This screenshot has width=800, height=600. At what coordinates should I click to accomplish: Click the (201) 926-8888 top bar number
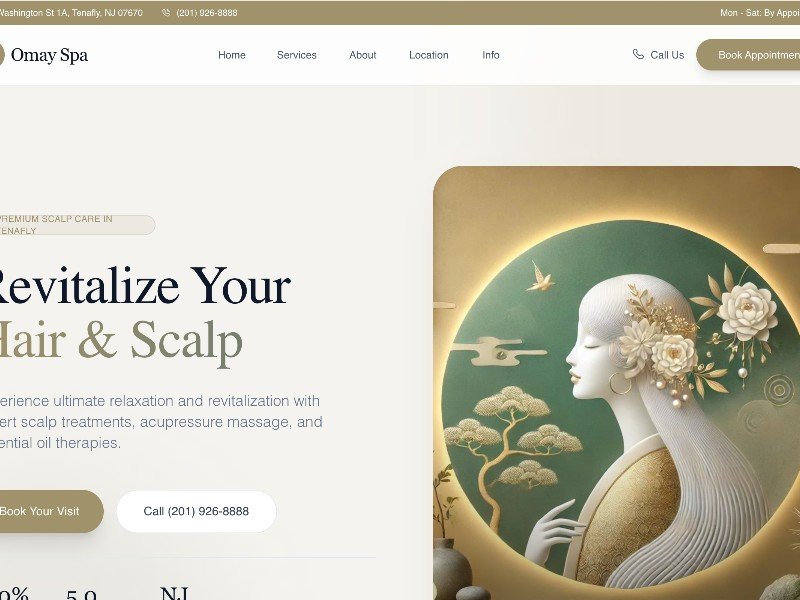[x=207, y=13]
